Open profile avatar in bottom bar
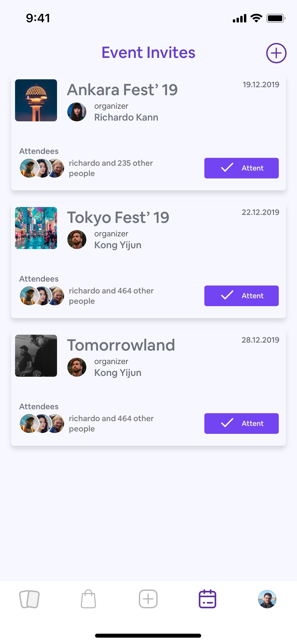 (x=267, y=599)
